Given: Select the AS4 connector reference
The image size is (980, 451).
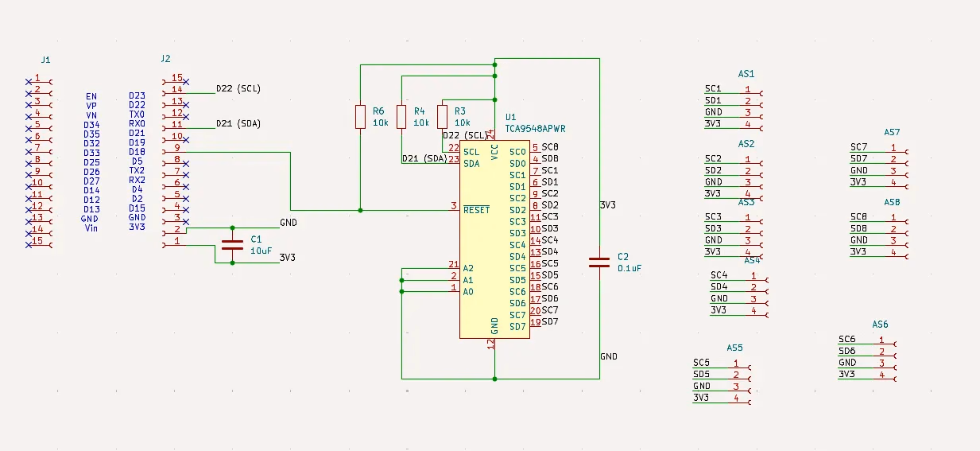Looking at the screenshot, I should click(x=753, y=260).
